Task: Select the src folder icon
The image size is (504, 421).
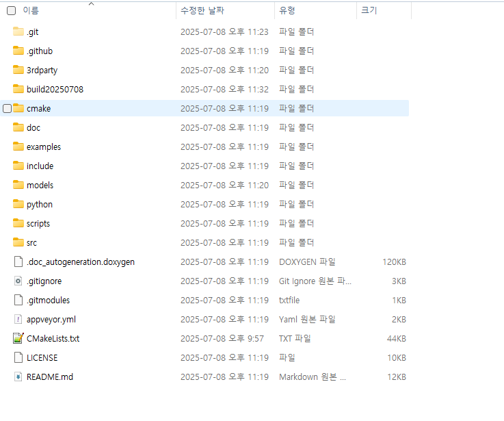Action: pyautogui.click(x=18, y=242)
